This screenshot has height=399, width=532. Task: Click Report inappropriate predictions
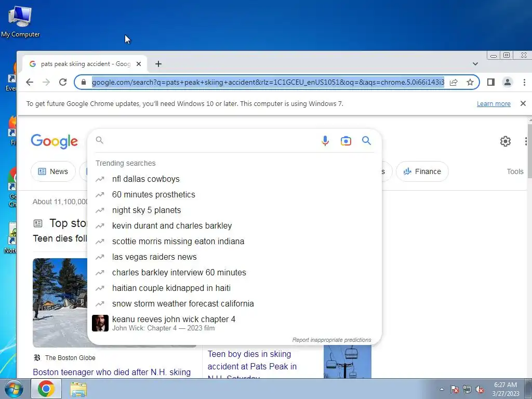coord(331,340)
